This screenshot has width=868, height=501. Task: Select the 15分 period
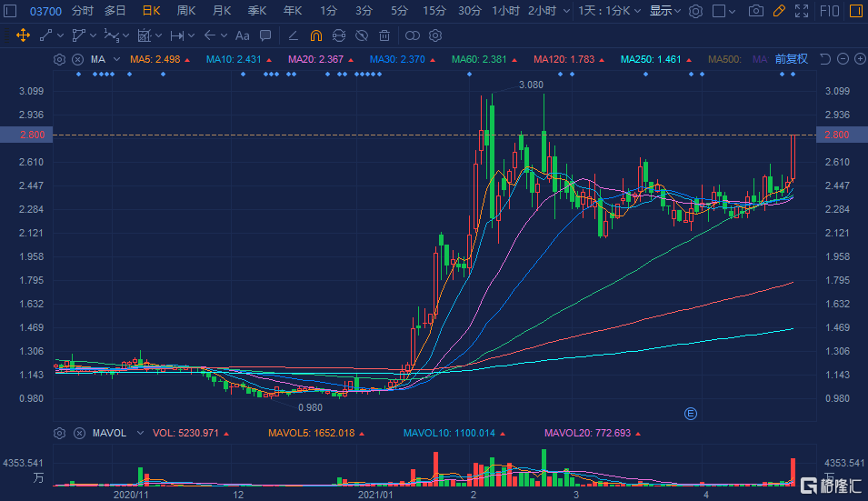[x=434, y=11]
